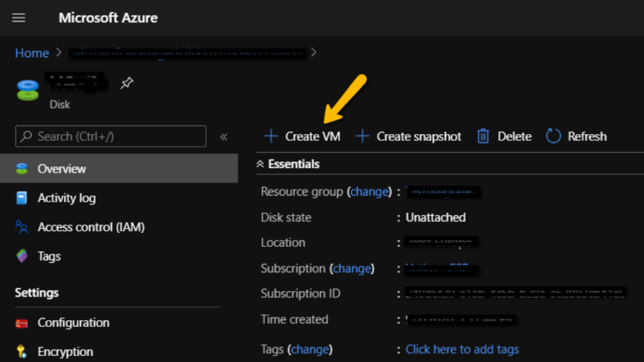Image resolution: width=644 pixels, height=362 pixels.
Task: Select the Disk subtitle text
Action: 60,105
